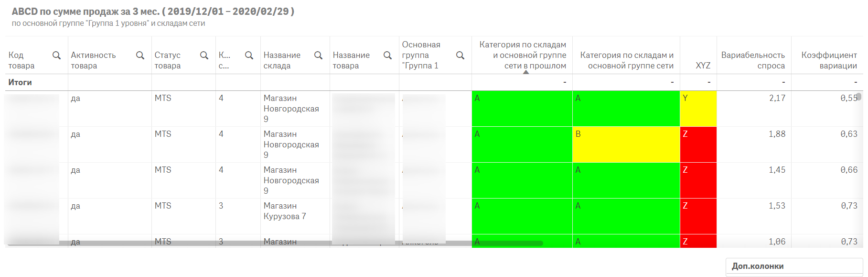The width and height of the screenshot is (868, 277).
Task: Open the Доп.колонки panel
Action: pyautogui.click(x=793, y=266)
